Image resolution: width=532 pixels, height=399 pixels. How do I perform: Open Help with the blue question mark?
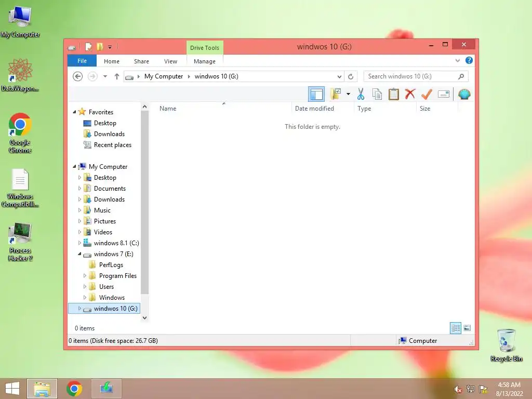pos(469,60)
